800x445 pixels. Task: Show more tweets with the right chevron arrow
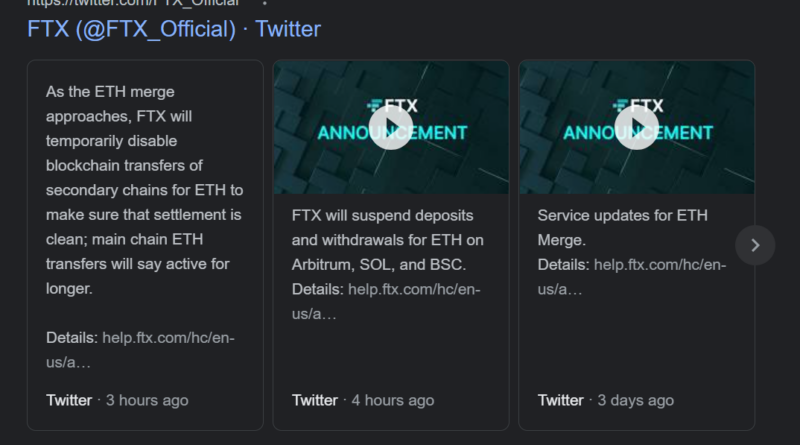[755, 244]
